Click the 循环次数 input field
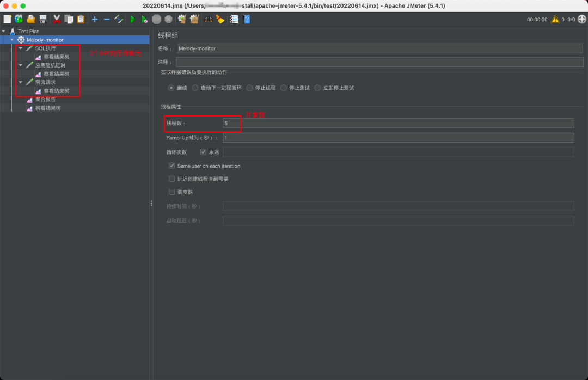The width and height of the screenshot is (588, 380). [398, 152]
